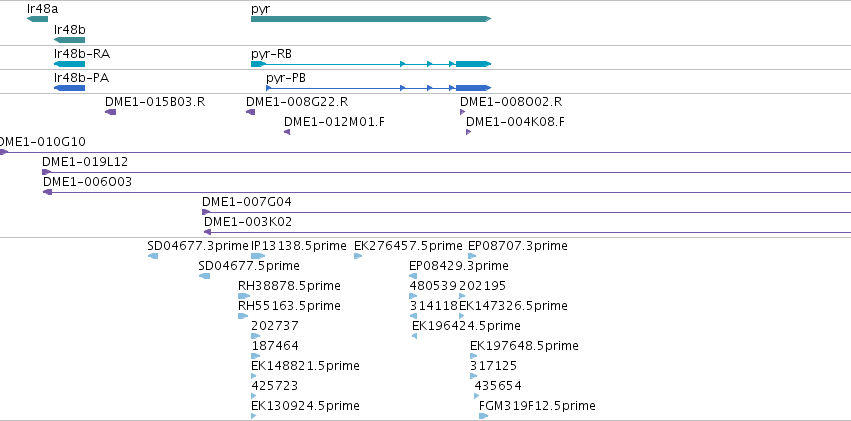Select the Ir48a gene arrow glyph
This screenshot has height=421, width=851.
point(37,20)
